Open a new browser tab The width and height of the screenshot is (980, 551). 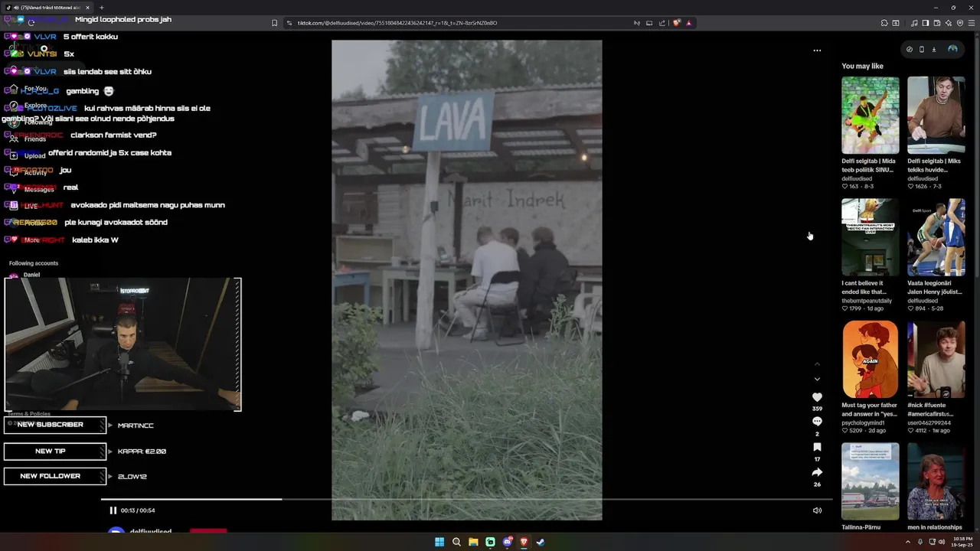point(101,8)
